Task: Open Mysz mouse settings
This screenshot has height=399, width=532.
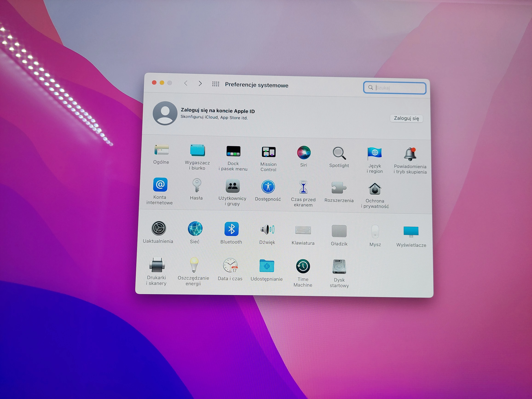Action: tap(375, 231)
